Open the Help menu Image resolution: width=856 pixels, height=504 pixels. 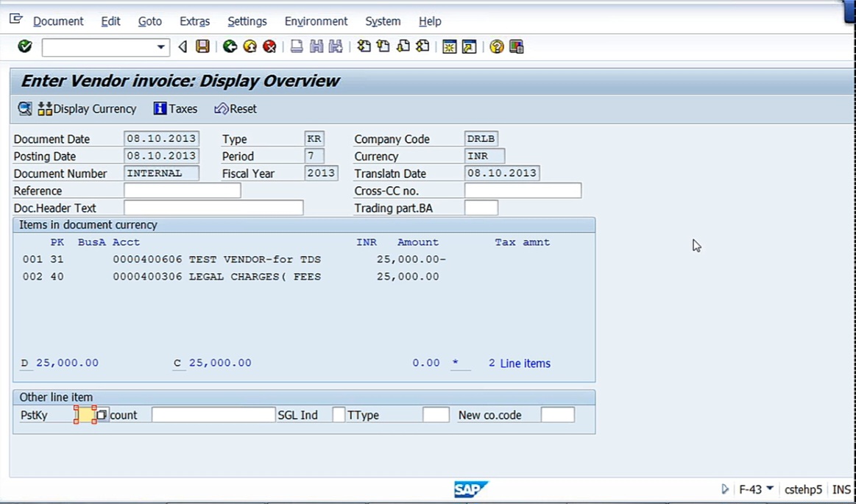click(x=430, y=21)
